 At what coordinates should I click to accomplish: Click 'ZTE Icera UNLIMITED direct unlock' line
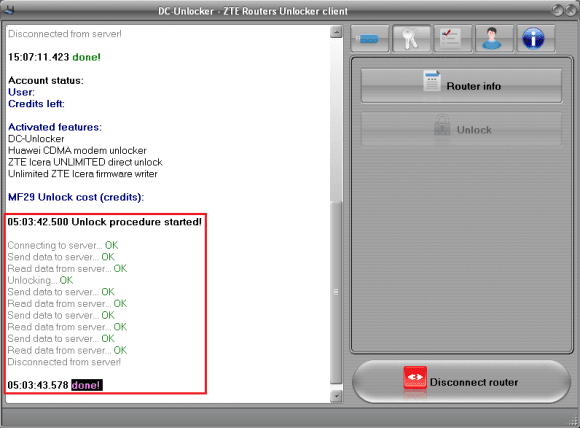tap(85, 162)
